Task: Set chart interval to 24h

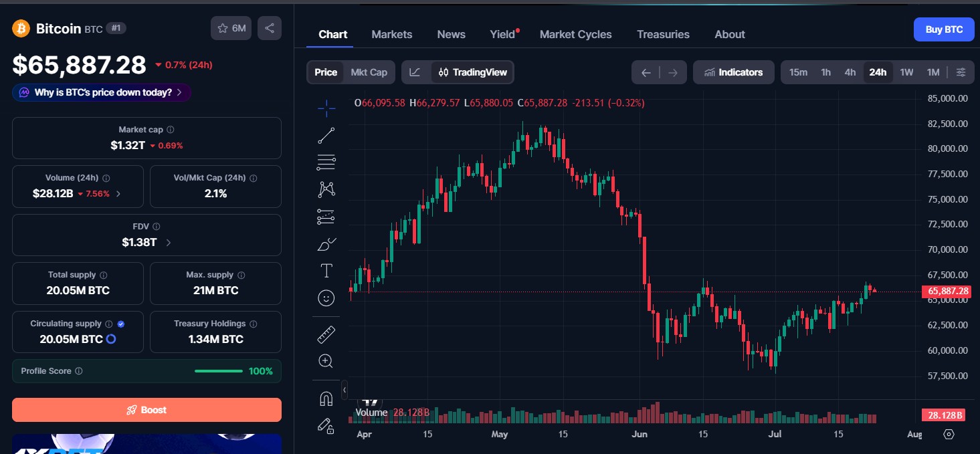Action: [878, 72]
